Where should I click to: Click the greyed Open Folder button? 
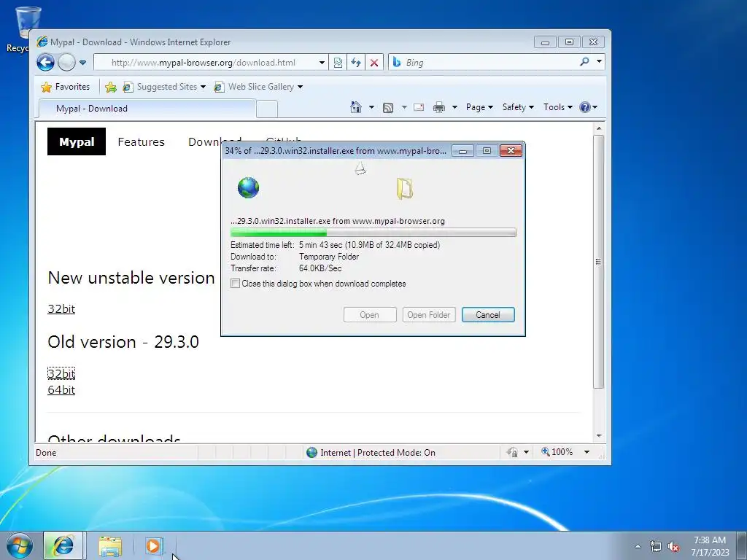(x=429, y=315)
